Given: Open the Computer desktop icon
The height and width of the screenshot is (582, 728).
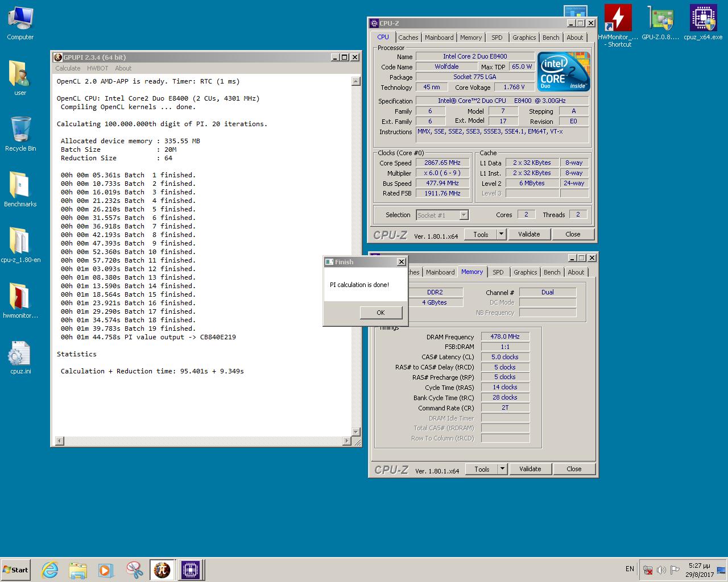Looking at the screenshot, I should coord(20,23).
